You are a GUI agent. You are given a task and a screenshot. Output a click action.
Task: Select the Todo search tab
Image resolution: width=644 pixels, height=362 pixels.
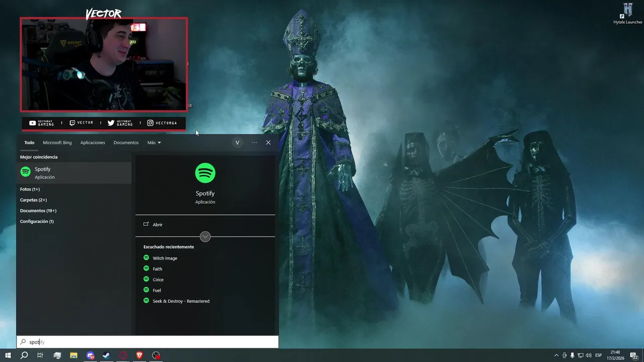tap(29, 143)
